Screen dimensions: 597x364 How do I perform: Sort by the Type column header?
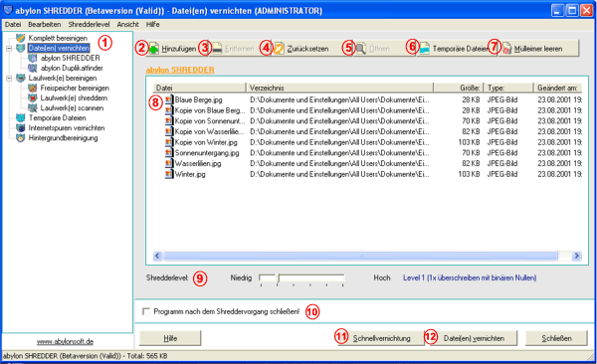point(508,88)
